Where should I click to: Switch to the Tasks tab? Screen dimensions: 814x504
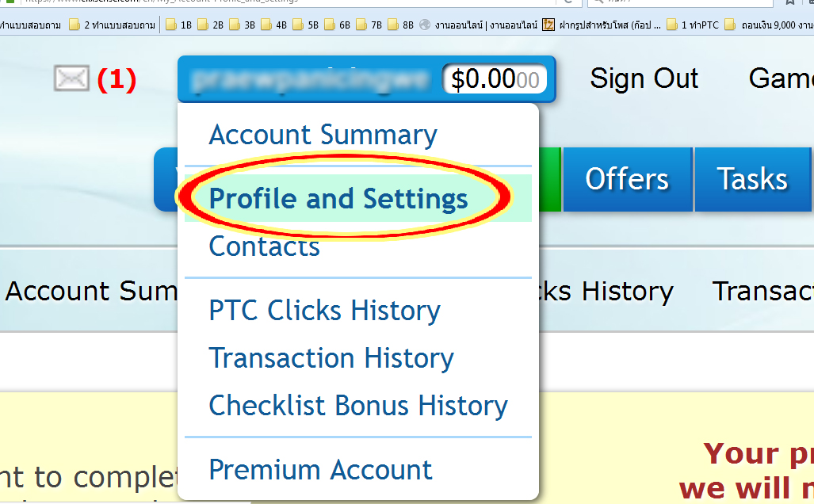click(751, 180)
